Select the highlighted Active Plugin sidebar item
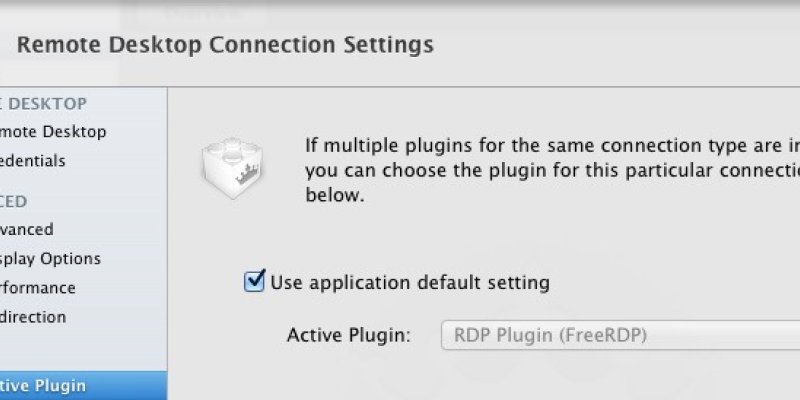The height and width of the screenshot is (400, 800). [x=44, y=386]
